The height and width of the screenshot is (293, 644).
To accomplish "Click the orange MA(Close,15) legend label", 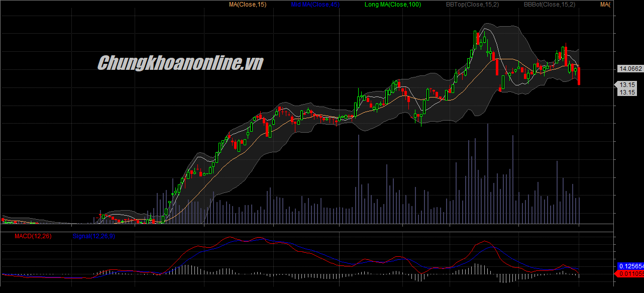I will (x=248, y=5).
